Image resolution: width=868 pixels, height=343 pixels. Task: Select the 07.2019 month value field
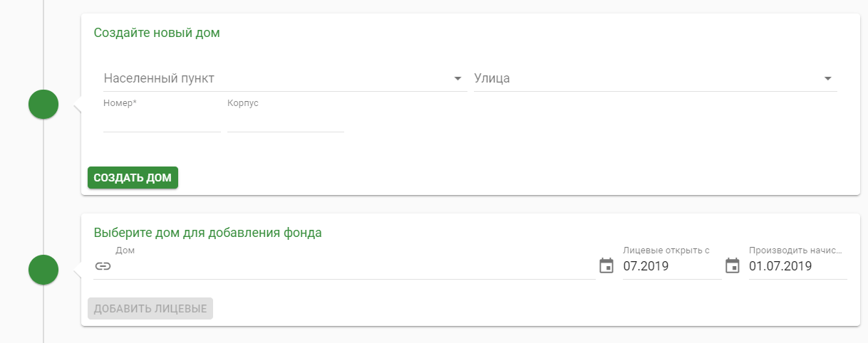[672, 266]
